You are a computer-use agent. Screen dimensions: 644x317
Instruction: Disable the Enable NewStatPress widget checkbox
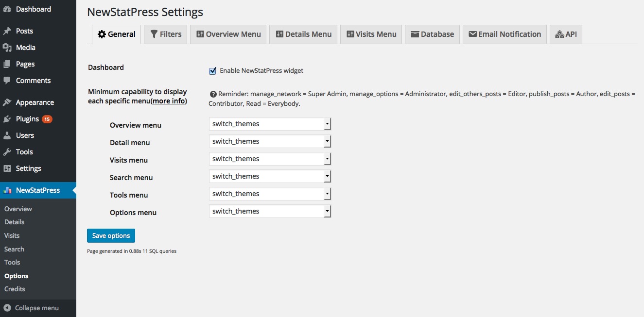(212, 71)
